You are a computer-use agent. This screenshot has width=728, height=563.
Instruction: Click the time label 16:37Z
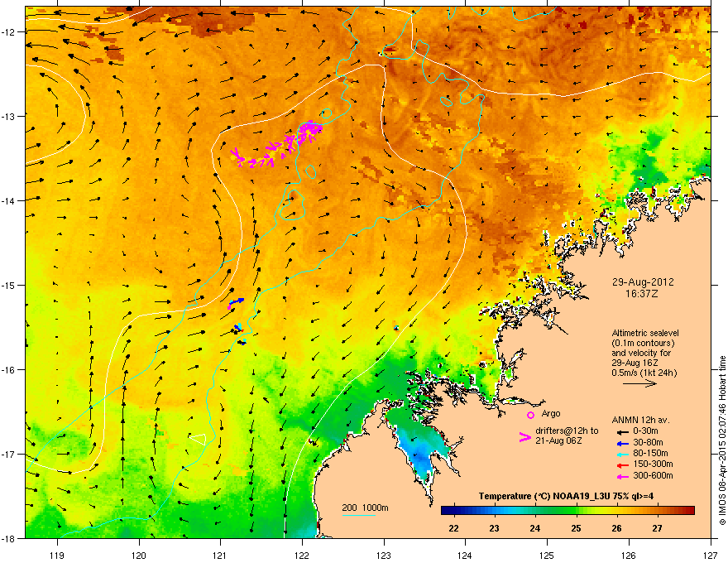point(642,294)
